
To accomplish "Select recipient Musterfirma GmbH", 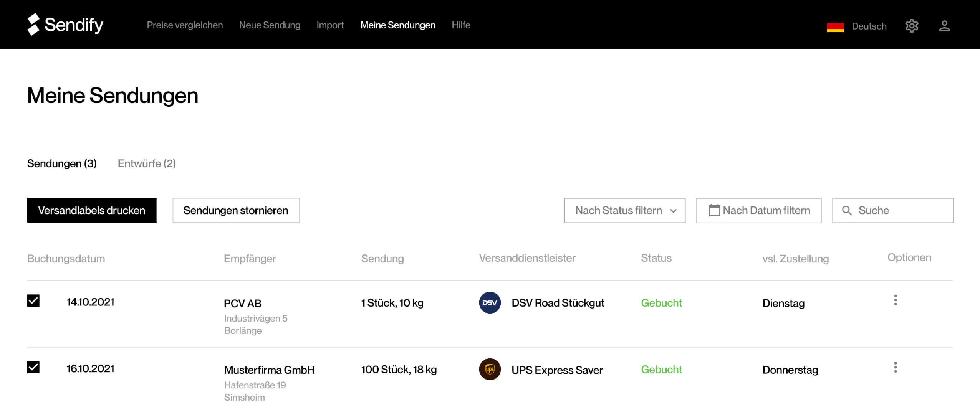I will 269,370.
